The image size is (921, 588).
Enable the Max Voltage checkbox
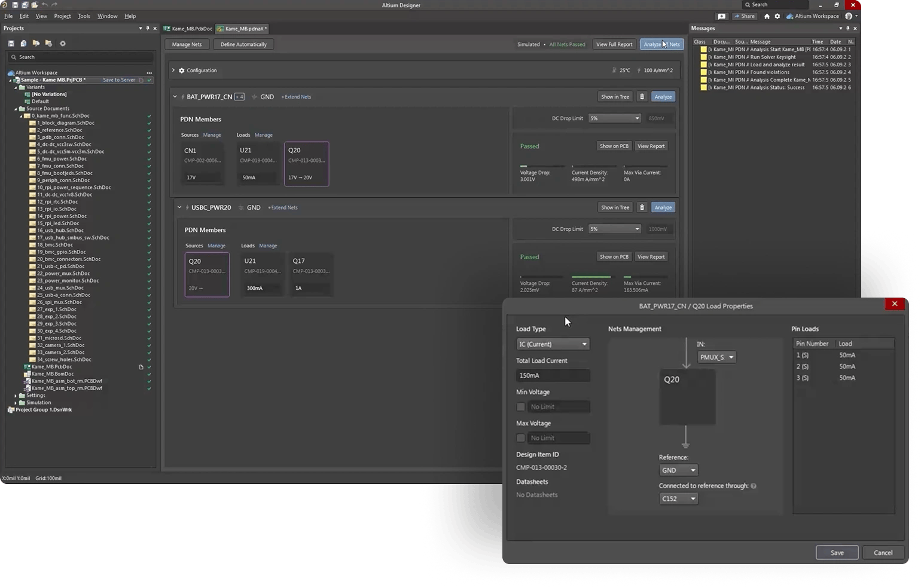coord(521,438)
